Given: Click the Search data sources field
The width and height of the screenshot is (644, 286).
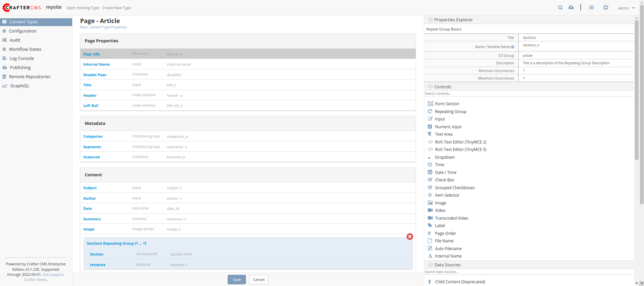Looking at the screenshot, I should pos(529,272).
